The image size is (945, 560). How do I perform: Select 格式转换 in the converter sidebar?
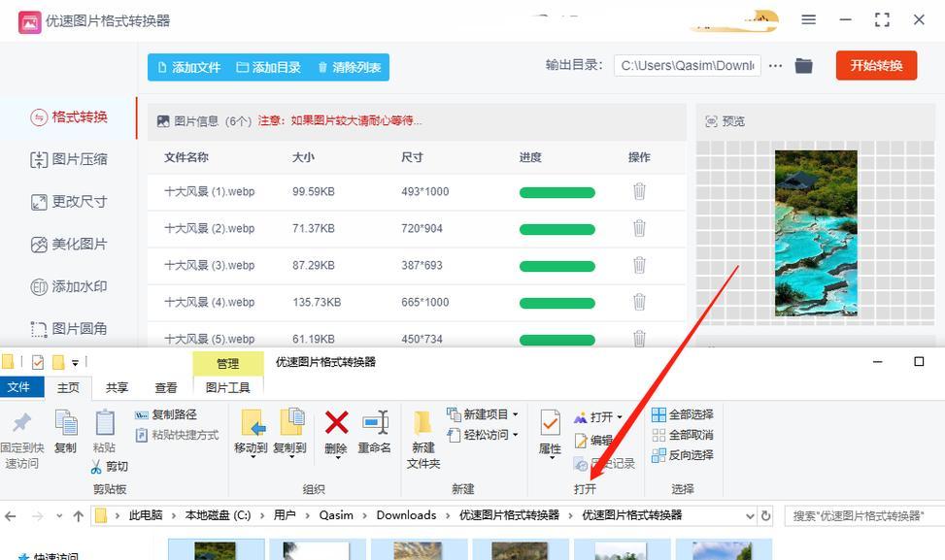(69, 116)
